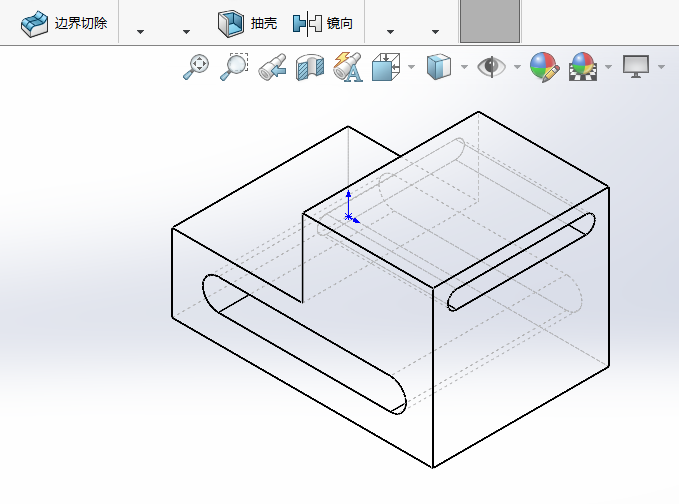Go back to the Previous View
Image resolution: width=679 pixels, height=504 pixels.
click(x=272, y=67)
